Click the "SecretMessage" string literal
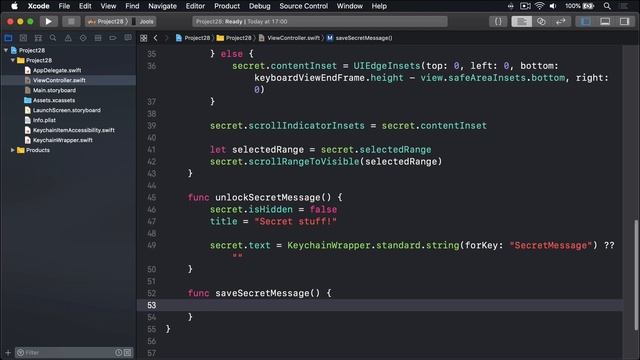 [x=551, y=245]
